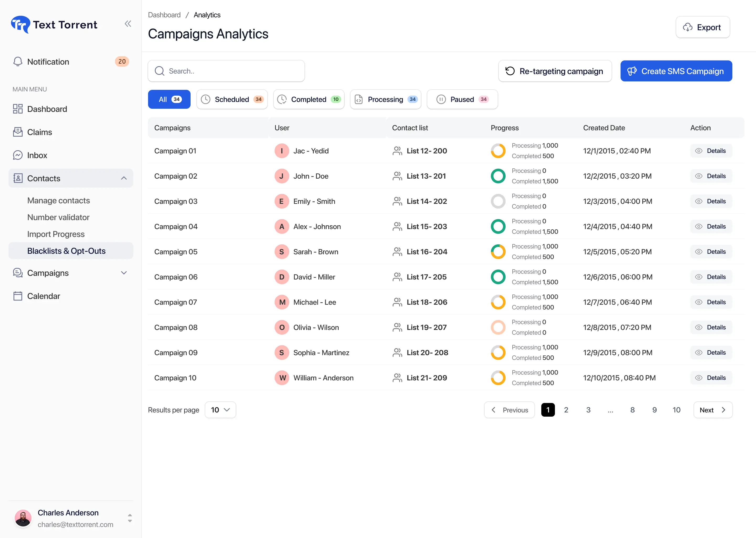Click the megaphone icon on Create SMS Campaign
The image size is (756, 538).
[x=632, y=71]
